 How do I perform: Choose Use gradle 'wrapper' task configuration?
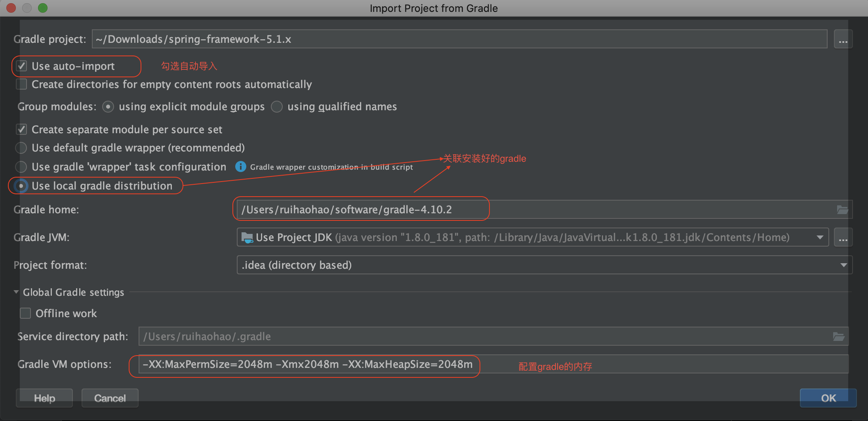point(21,167)
